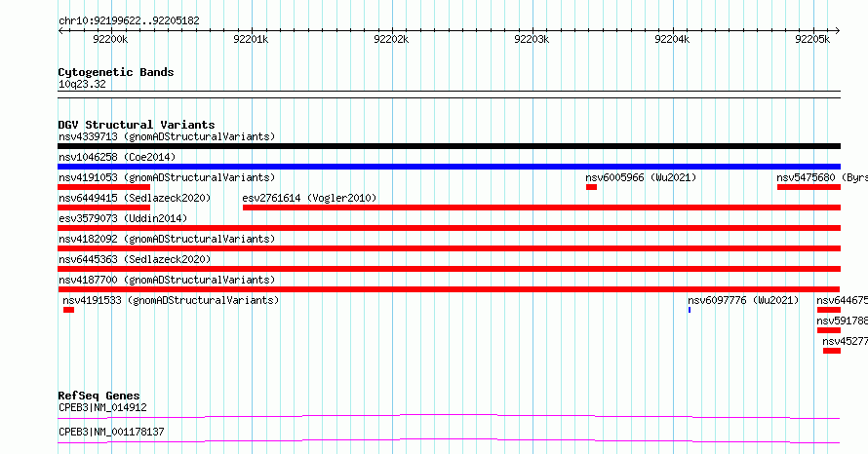The height and width of the screenshot is (454, 868).
Task: Click the 92204k ruler position
Action: point(672,39)
